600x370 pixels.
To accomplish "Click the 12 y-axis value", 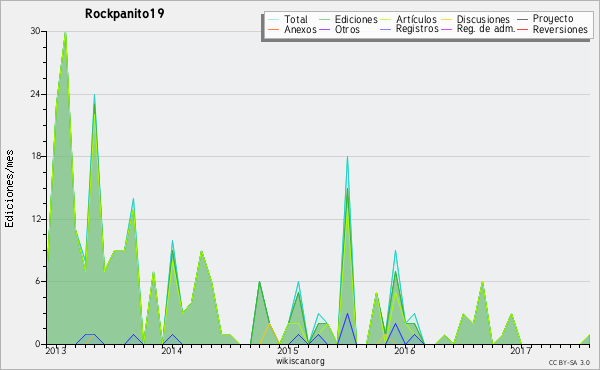I will [36, 219].
